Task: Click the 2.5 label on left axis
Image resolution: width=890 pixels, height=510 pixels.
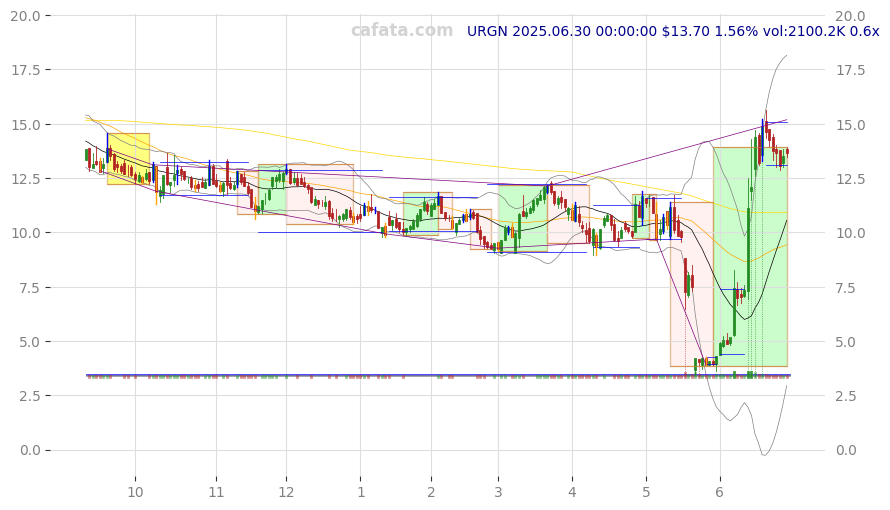Action: (x=29, y=395)
